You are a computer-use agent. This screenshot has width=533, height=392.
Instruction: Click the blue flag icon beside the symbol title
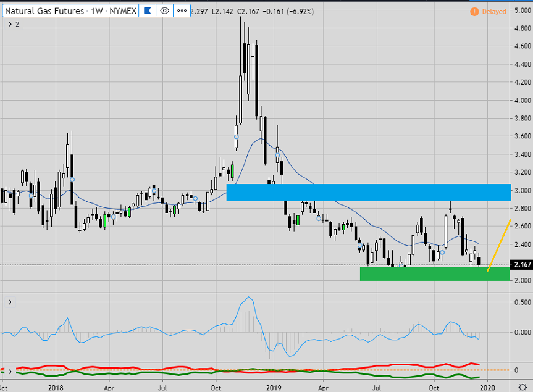tap(148, 11)
